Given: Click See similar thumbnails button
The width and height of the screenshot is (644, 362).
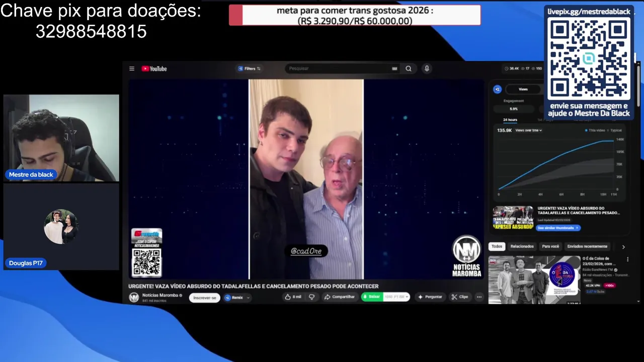Looking at the screenshot, I should [x=558, y=228].
